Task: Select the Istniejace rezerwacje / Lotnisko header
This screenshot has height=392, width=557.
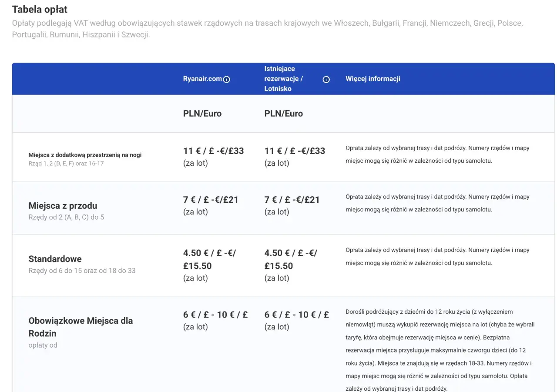Action: coord(284,79)
